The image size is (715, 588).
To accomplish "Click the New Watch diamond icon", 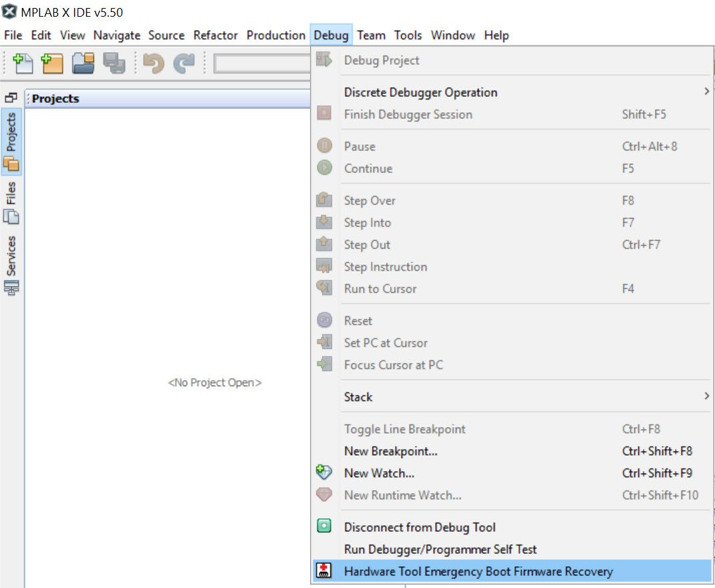I will tap(324, 473).
